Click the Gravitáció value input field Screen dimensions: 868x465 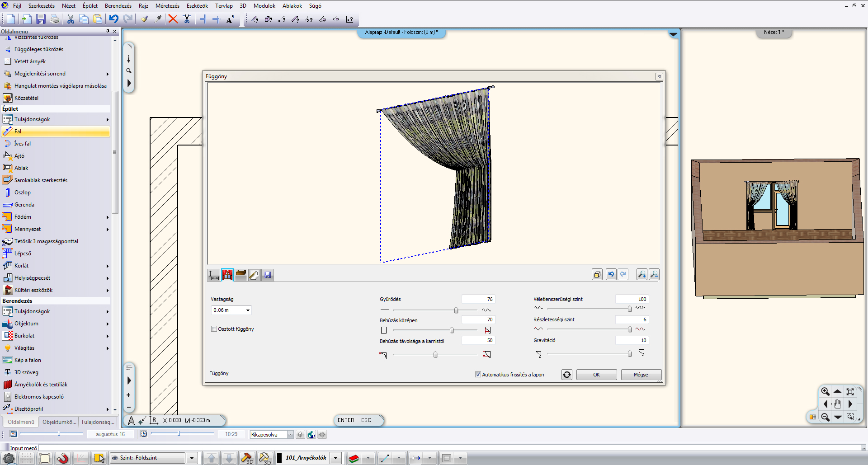[632, 340]
